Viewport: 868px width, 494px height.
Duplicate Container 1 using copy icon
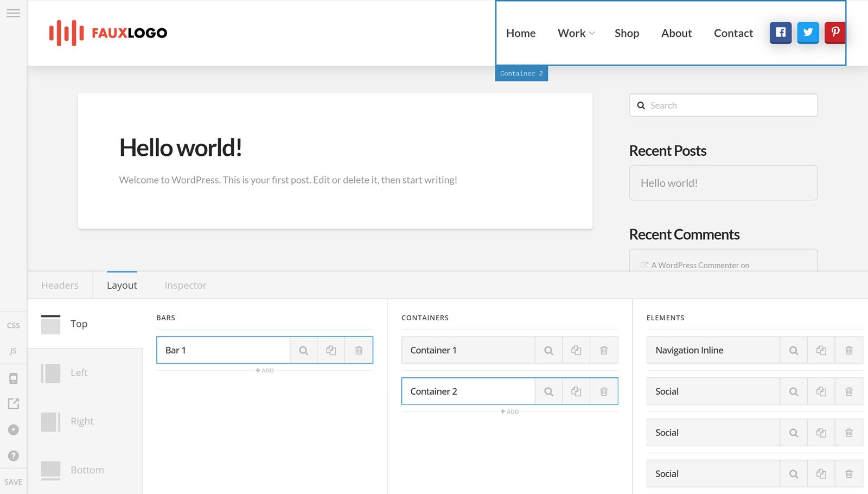[576, 351]
